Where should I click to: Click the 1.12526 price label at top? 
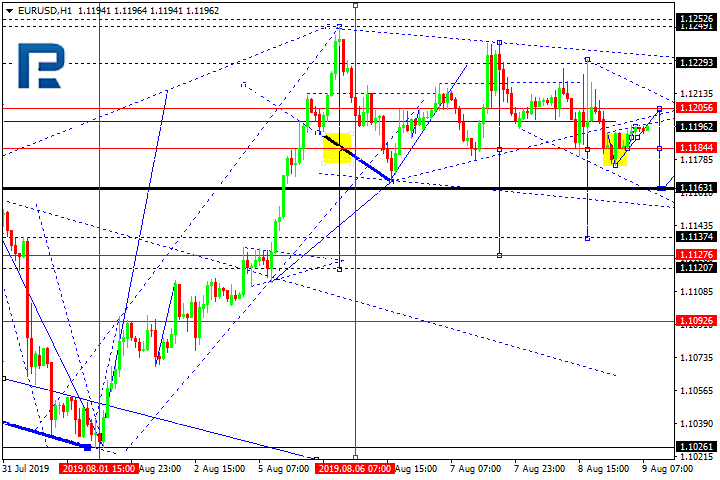pos(695,18)
